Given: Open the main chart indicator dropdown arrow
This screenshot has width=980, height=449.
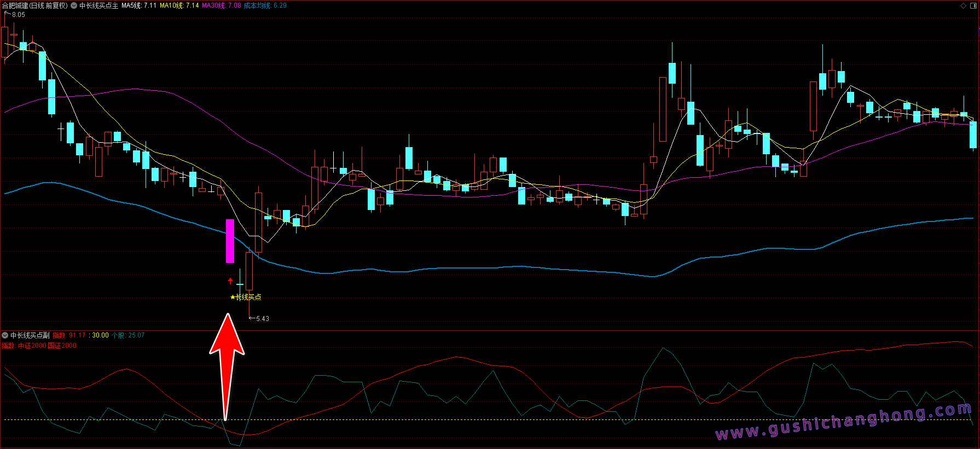Looking at the screenshot, I should pos(74,5).
